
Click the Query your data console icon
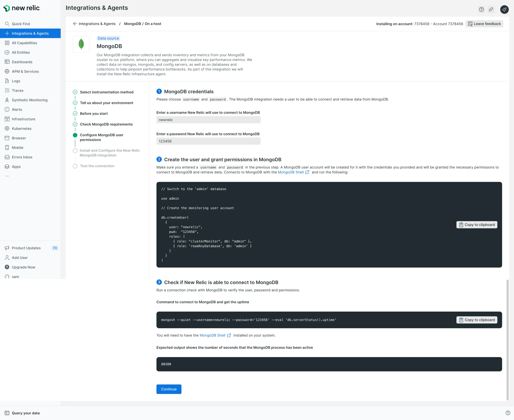7,413
